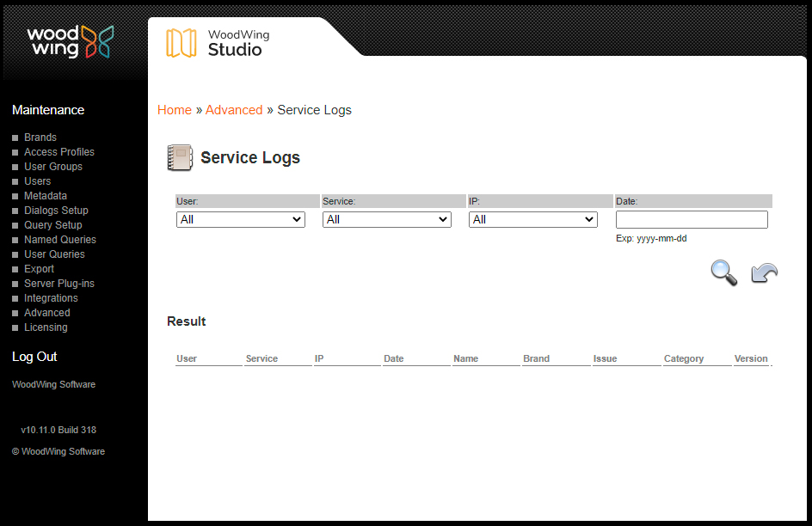The width and height of the screenshot is (812, 526).
Task: Click the magnifying glass search icon
Action: tap(723, 272)
